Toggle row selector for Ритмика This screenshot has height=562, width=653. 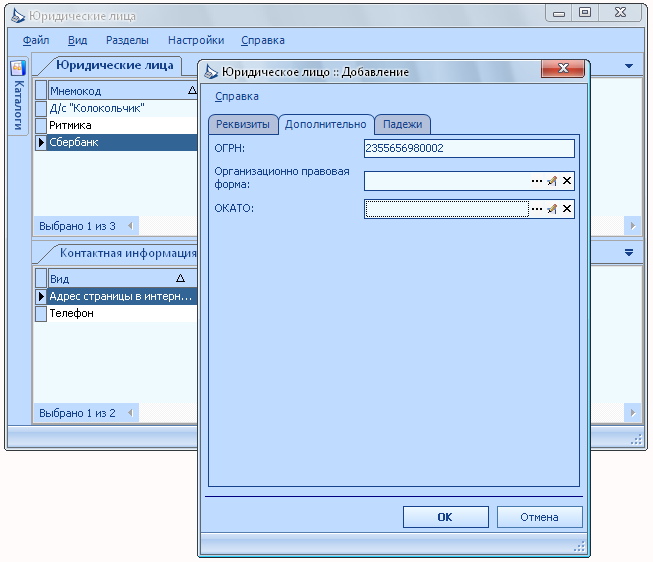(41, 125)
